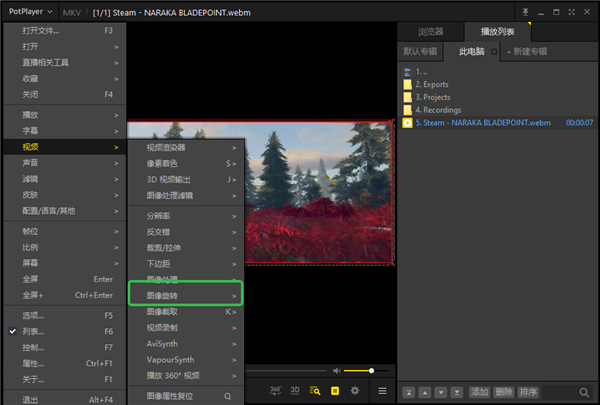
Task: Toggle the yellow playlist panel button
Action: pyautogui.click(x=335, y=390)
